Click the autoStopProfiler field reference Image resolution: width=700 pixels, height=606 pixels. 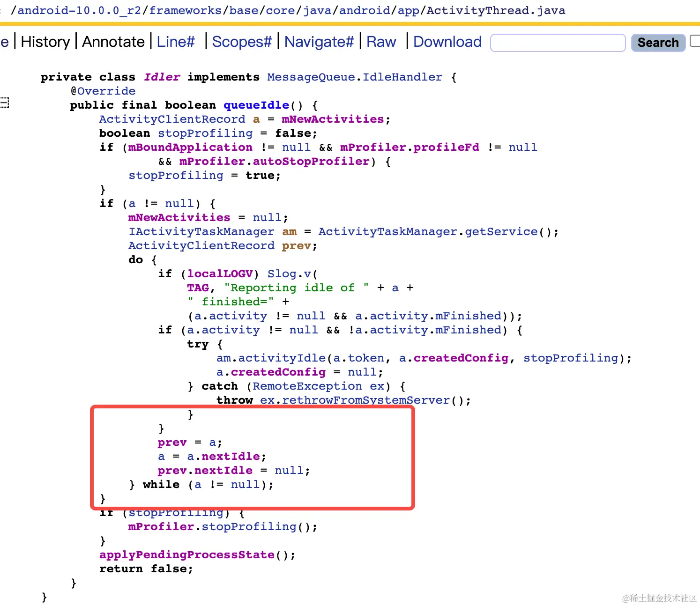point(311,161)
